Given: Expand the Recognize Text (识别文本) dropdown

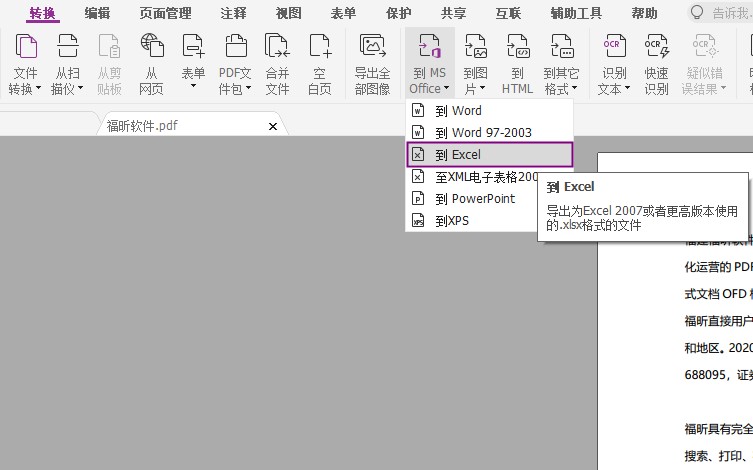Looking at the screenshot, I should tap(614, 80).
